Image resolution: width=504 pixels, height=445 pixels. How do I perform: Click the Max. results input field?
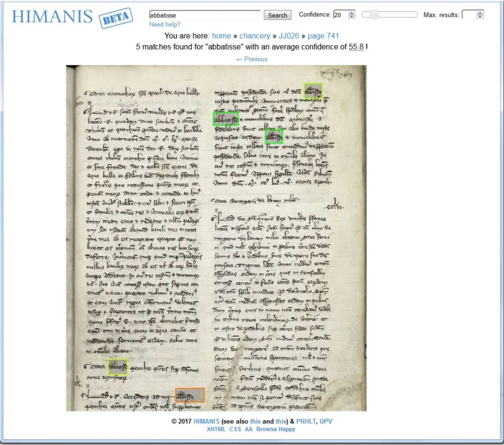[x=469, y=15]
